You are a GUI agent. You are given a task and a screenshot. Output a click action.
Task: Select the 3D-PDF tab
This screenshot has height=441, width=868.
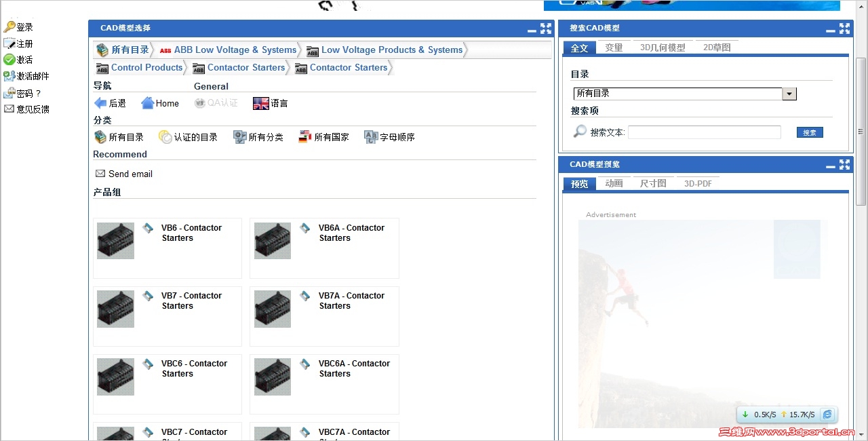(x=698, y=183)
